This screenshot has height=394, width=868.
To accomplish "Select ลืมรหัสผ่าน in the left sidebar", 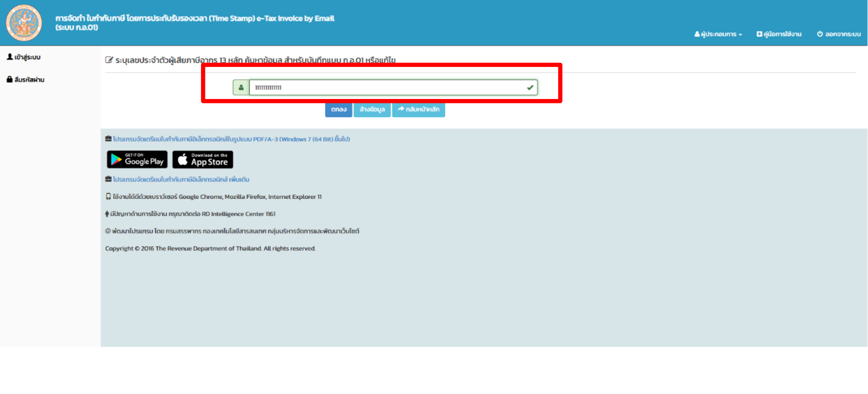I will click(26, 80).
